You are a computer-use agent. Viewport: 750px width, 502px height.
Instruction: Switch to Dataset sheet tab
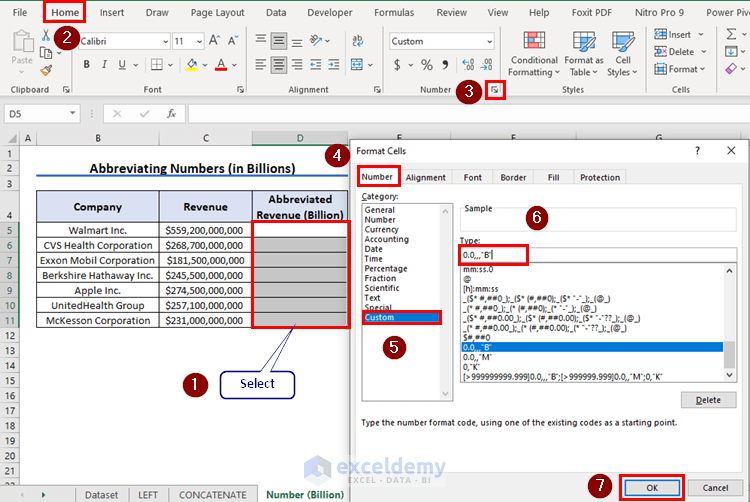(101, 495)
